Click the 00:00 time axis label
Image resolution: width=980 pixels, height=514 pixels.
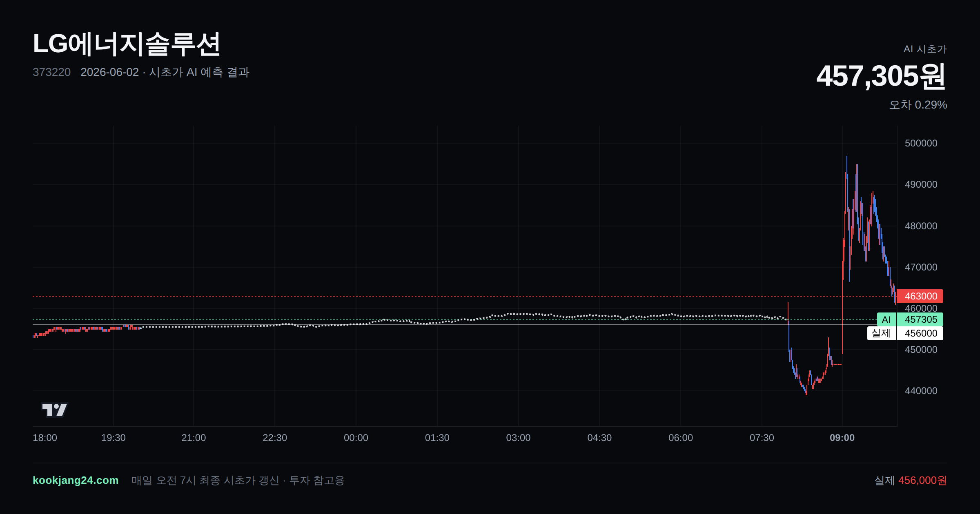coord(356,438)
